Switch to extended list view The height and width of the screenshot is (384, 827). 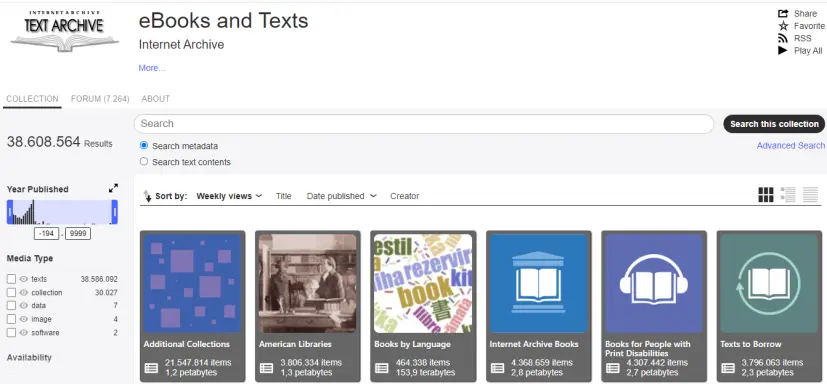pyautogui.click(x=788, y=195)
